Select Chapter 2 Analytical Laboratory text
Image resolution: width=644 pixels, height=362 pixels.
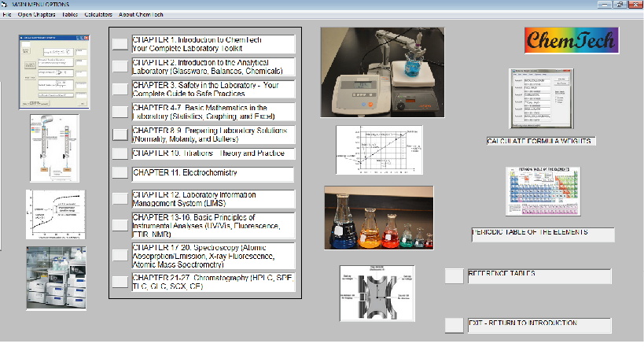(x=213, y=67)
